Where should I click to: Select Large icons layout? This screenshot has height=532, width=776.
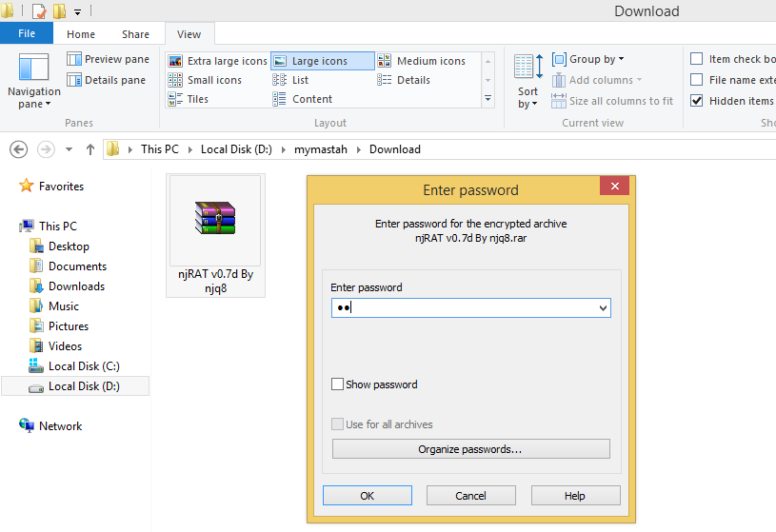pyautogui.click(x=322, y=61)
